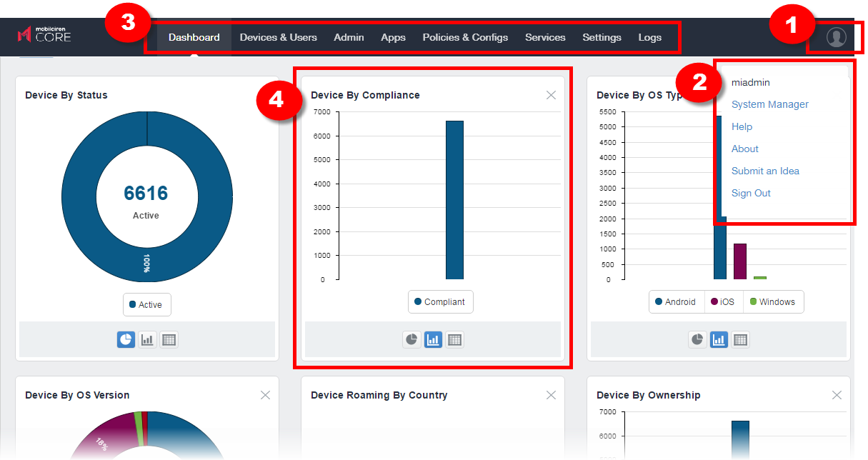Viewport: 868px width, 460px height.
Task: Toggle the iOS legend item
Action: point(723,302)
